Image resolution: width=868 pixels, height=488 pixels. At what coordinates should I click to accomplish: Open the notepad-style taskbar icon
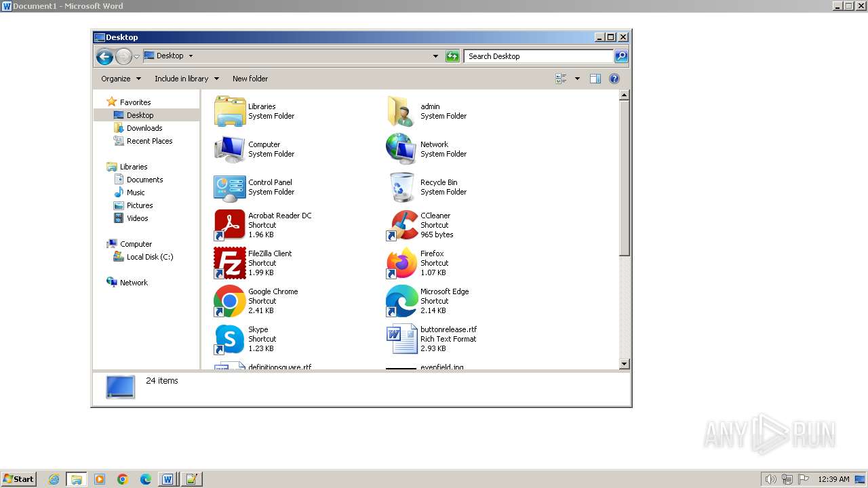click(191, 479)
